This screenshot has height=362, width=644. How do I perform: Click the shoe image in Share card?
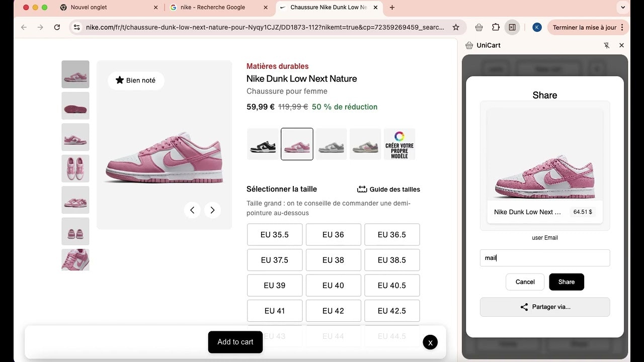(x=545, y=154)
